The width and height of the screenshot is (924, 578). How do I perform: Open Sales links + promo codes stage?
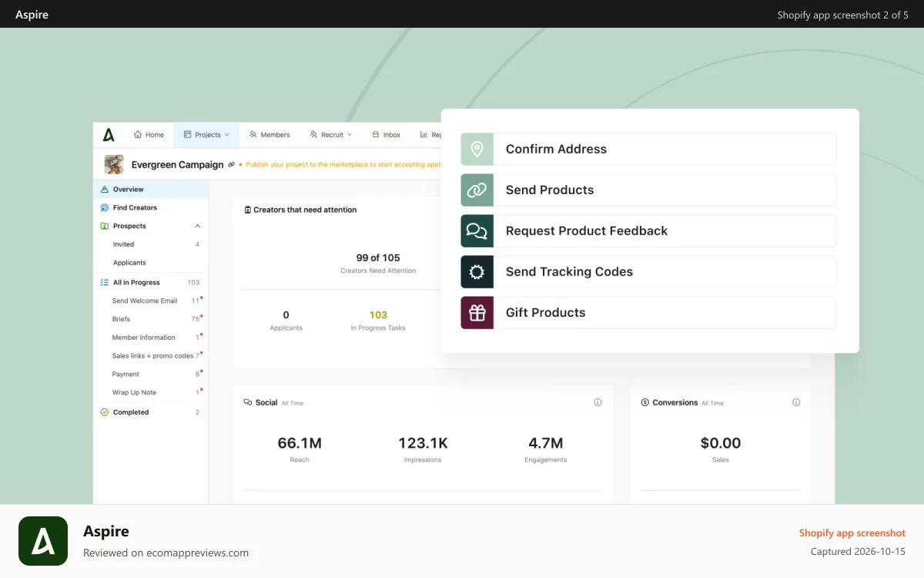151,356
